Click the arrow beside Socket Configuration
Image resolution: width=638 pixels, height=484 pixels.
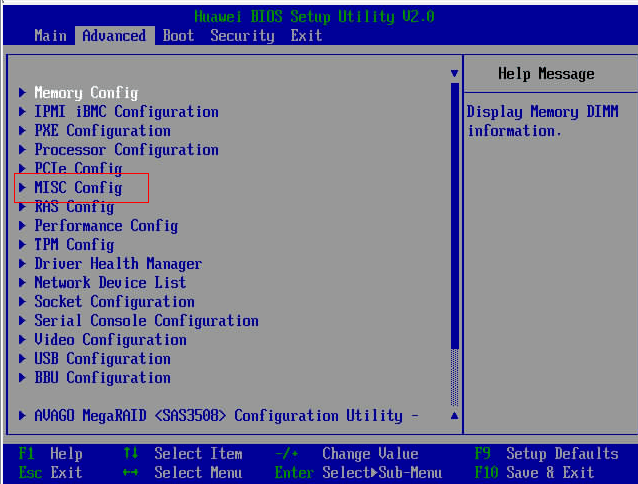pos(22,301)
